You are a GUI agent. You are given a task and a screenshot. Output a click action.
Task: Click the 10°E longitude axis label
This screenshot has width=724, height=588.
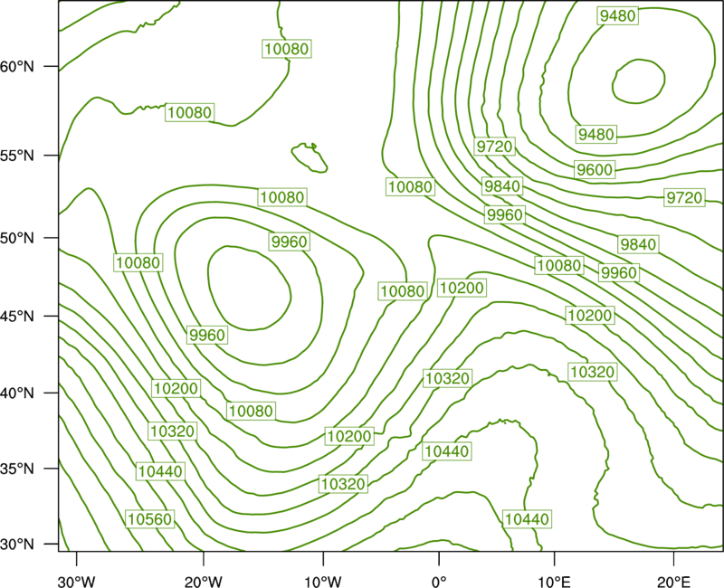click(554, 582)
